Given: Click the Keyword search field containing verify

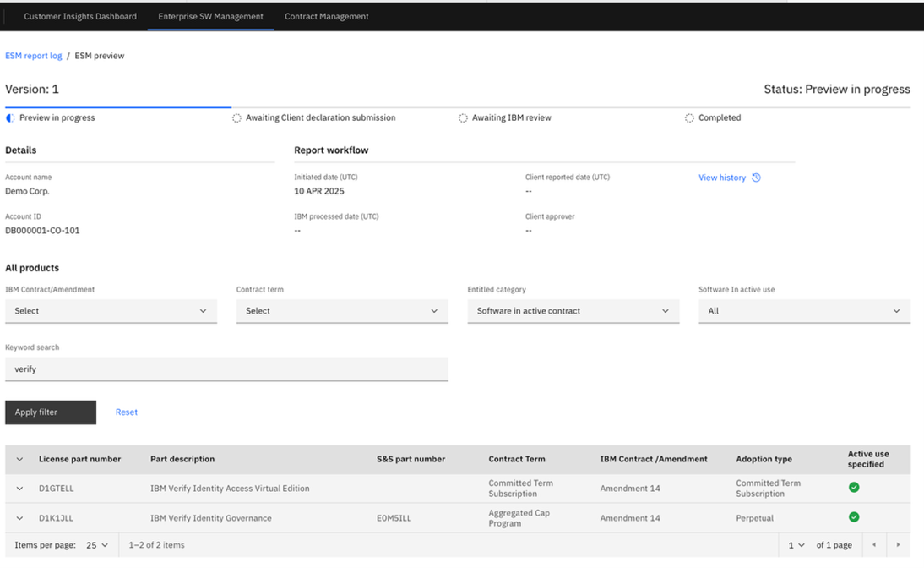Looking at the screenshot, I should [227, 369].
